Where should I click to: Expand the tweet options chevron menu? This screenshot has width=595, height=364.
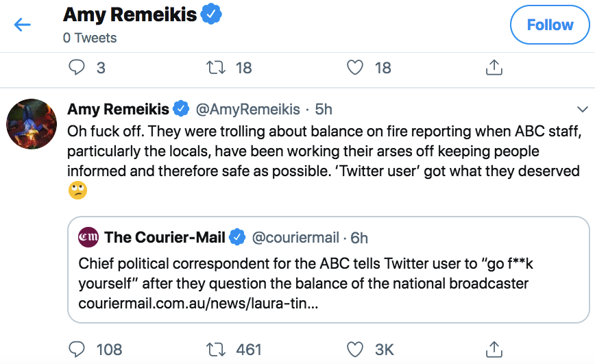583,110
